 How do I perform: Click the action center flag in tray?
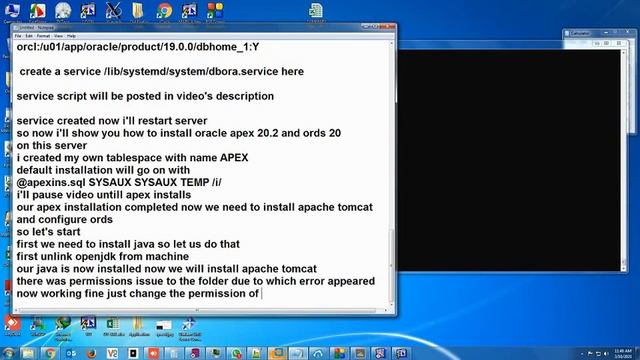click(x=590, y=353)
